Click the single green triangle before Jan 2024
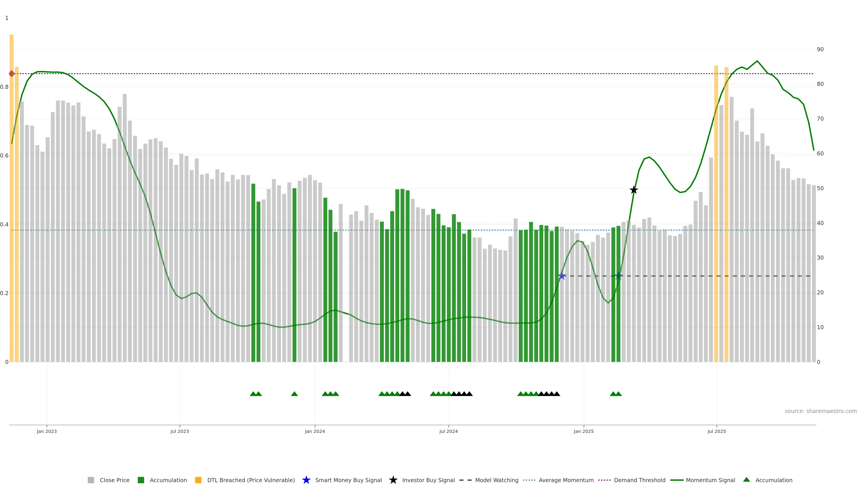The width and height of the screenshot is (868, 488). click(294, 394)
